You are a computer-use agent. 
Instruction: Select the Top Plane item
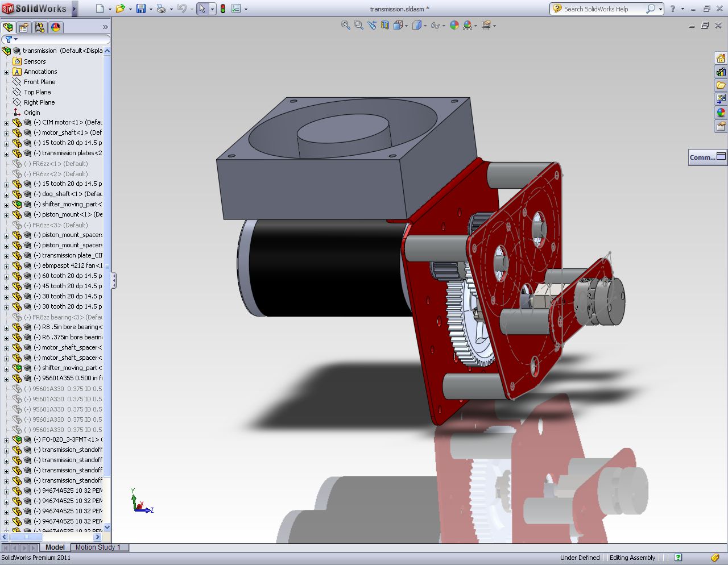[x=37, y=92]
